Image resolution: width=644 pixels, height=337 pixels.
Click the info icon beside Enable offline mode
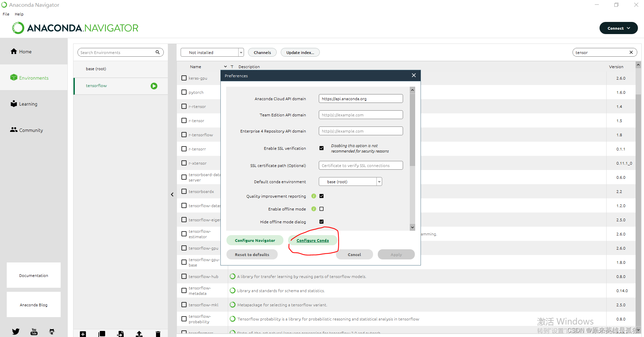[x=314, y=209]
